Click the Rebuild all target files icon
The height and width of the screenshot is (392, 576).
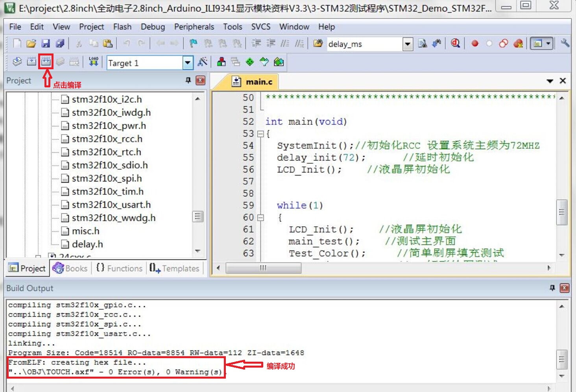point(46,61)
